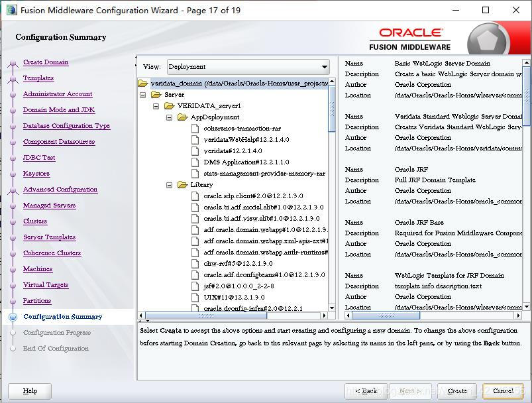Select adf.oracle.domain.webapp.antlr-runtime entry

tap(265, 253)
